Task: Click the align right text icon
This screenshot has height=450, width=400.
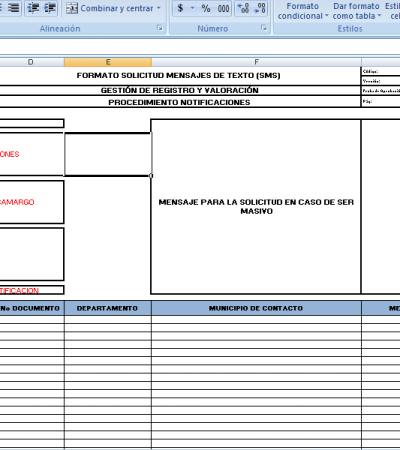Action: click(x=13, y=7)
